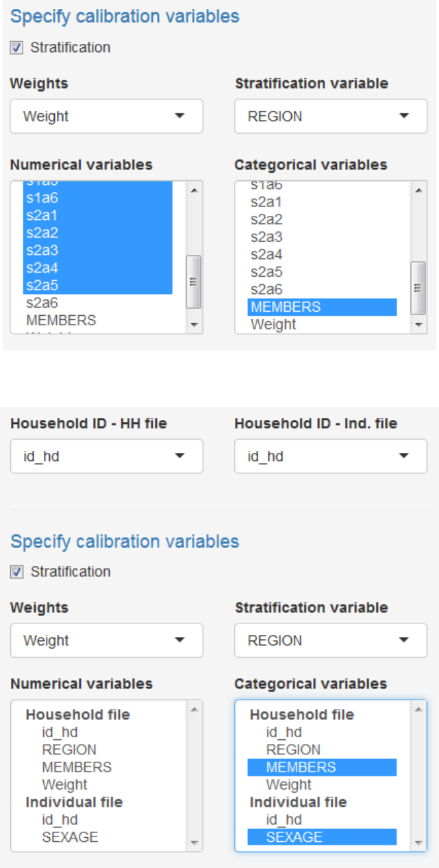Deselect highlighted SEXAGE in Categorical variables list
The height and width of the screenshot is (868, 439).
(294, 837)
